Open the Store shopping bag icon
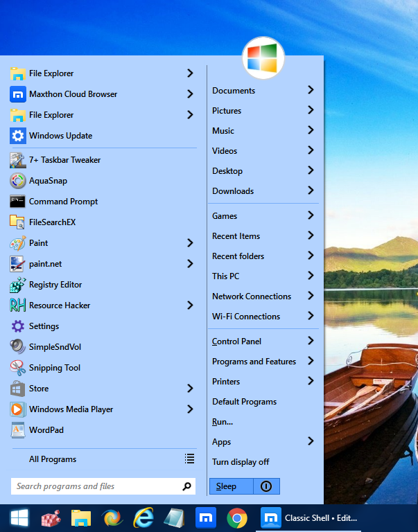The height and width of the screenshot is (532, 418). [17, 389]
